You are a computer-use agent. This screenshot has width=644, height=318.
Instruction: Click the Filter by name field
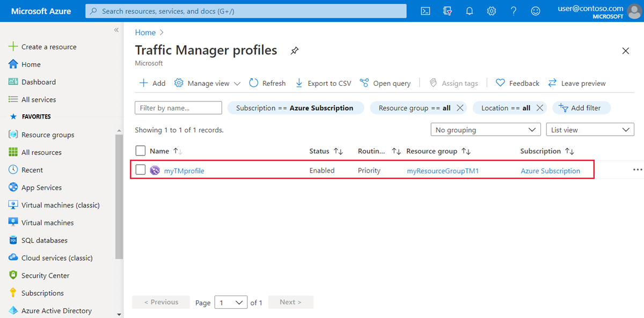tap(178, 108)
